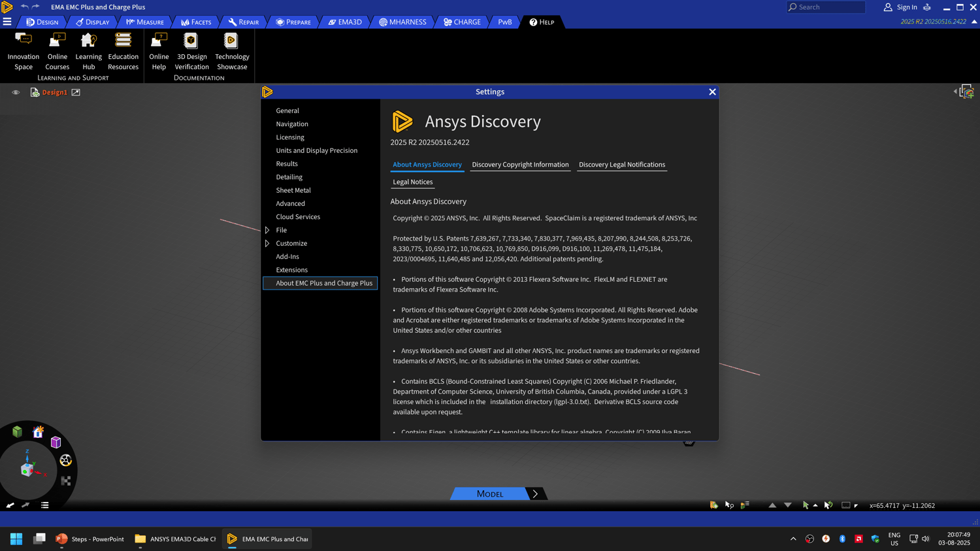The height and width of the screenshot is (551, 980).
Task: Expand the File settings category
Action: coord(267,230)
